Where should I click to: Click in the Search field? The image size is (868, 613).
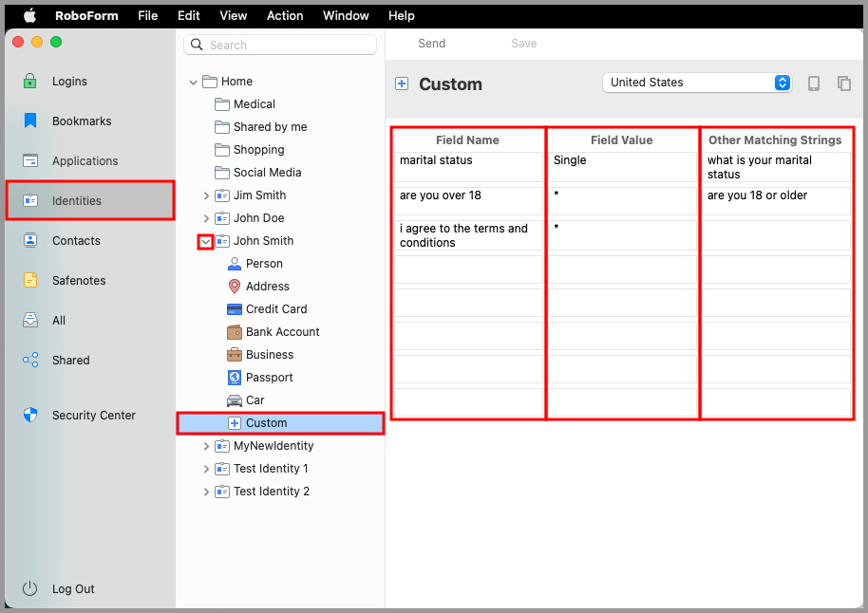click(280, 45)
